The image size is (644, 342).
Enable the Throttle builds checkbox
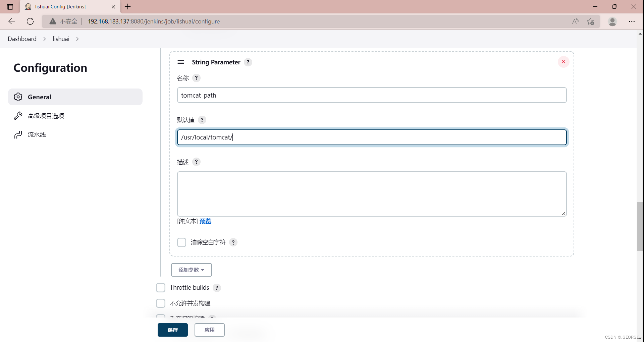161,288
